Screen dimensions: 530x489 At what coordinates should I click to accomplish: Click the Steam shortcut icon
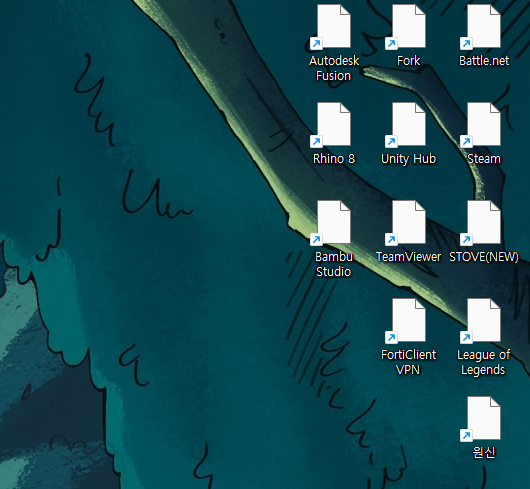click(481, 125)
